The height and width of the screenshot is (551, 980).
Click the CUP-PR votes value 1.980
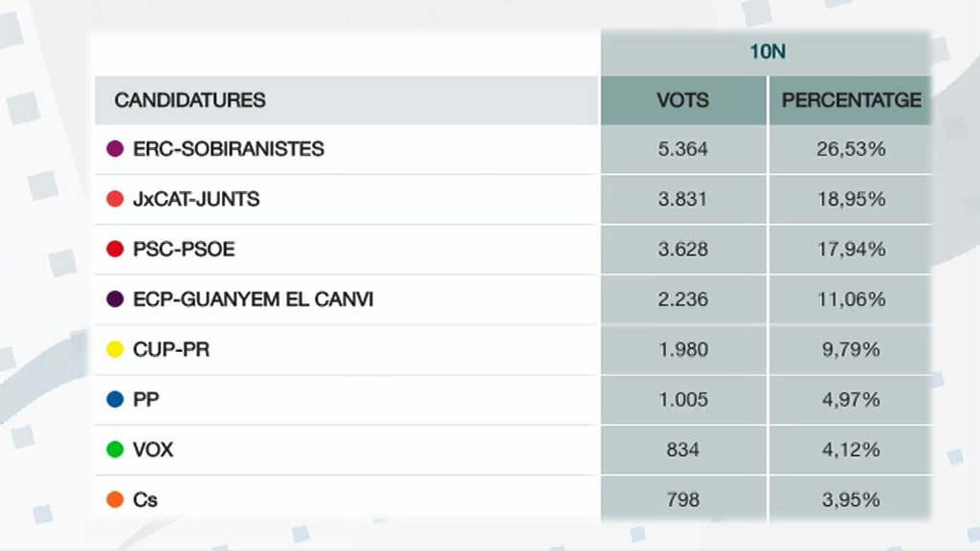(683, 348)
